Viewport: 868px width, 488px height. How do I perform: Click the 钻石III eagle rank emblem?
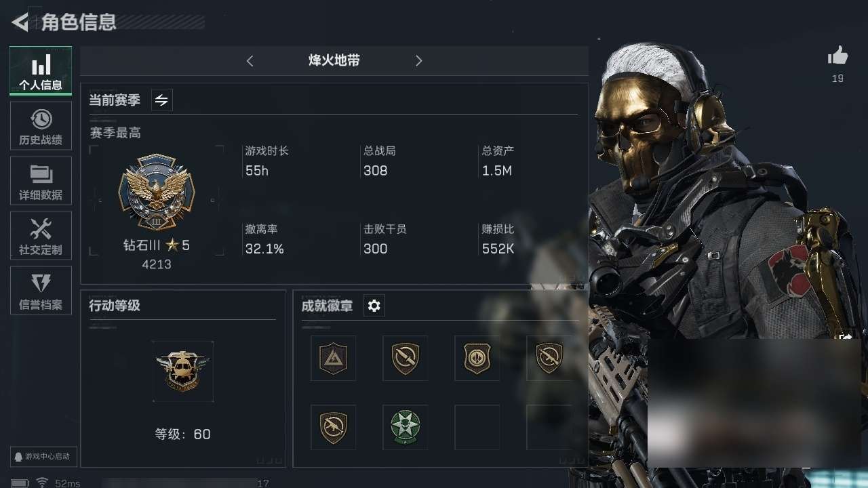157,192
